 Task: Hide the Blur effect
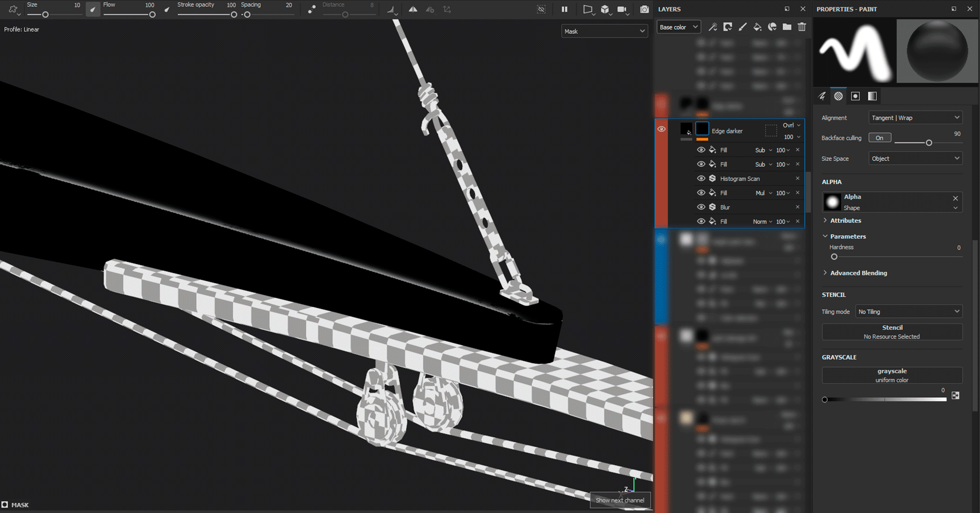pos(701,207)
